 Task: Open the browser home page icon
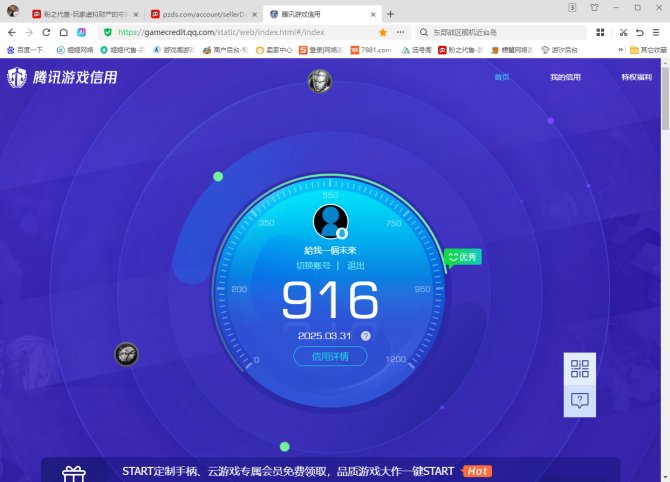(64, 32)
